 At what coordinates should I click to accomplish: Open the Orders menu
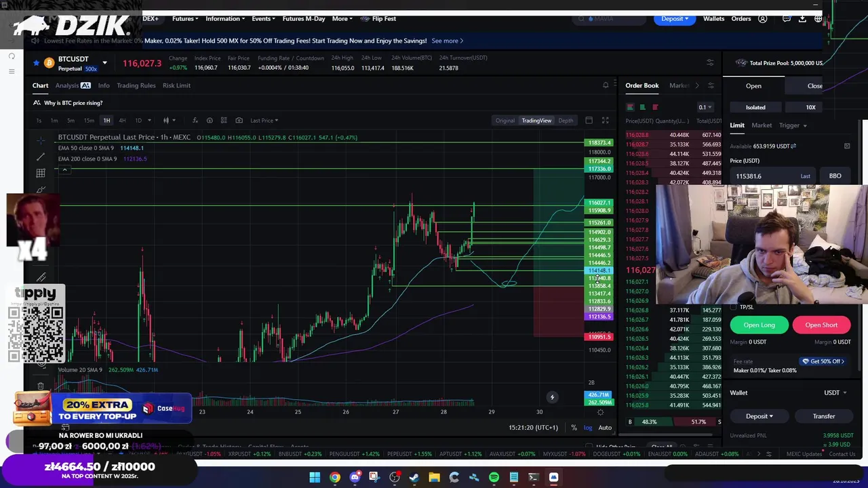(x=741, y=18)
